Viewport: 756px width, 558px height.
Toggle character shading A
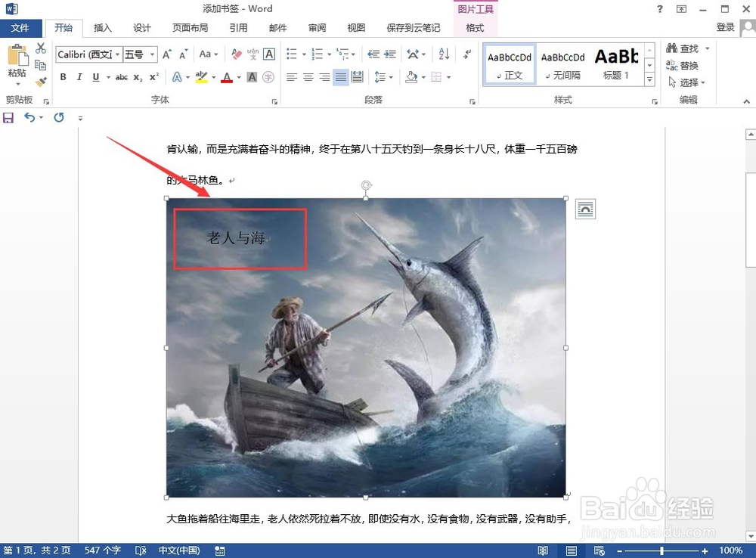pyautogui.click(x=252, y=77)
